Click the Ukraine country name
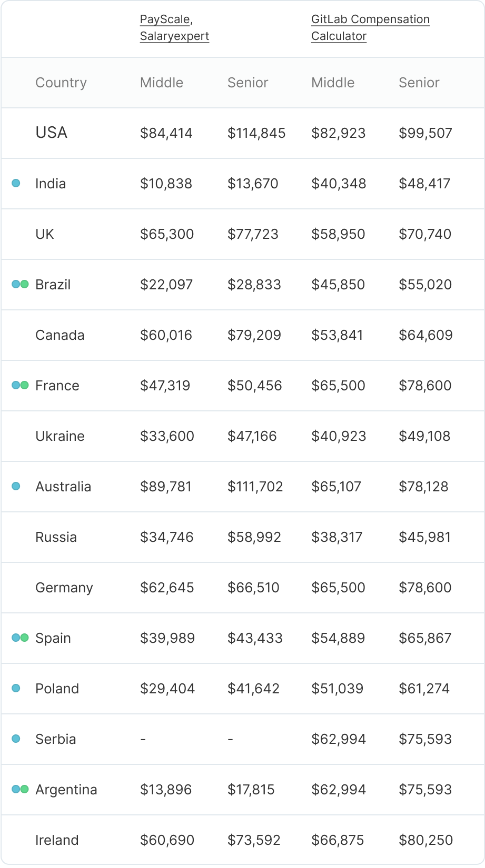The image size is (485, 868). point(60,436)
